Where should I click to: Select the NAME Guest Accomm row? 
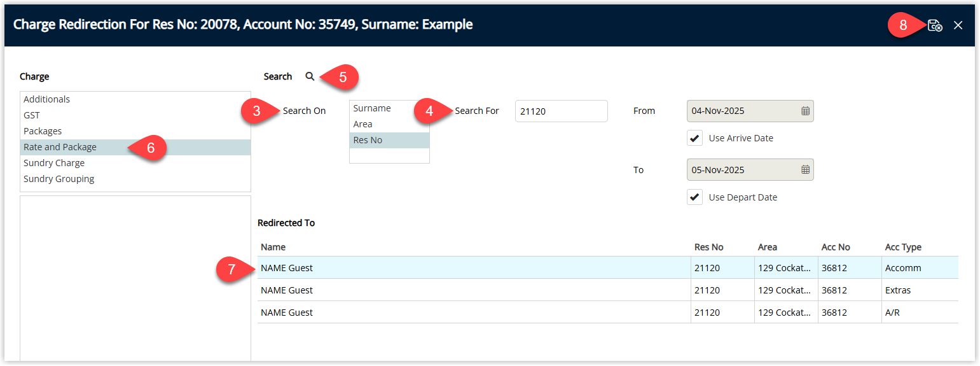point(607,268)
